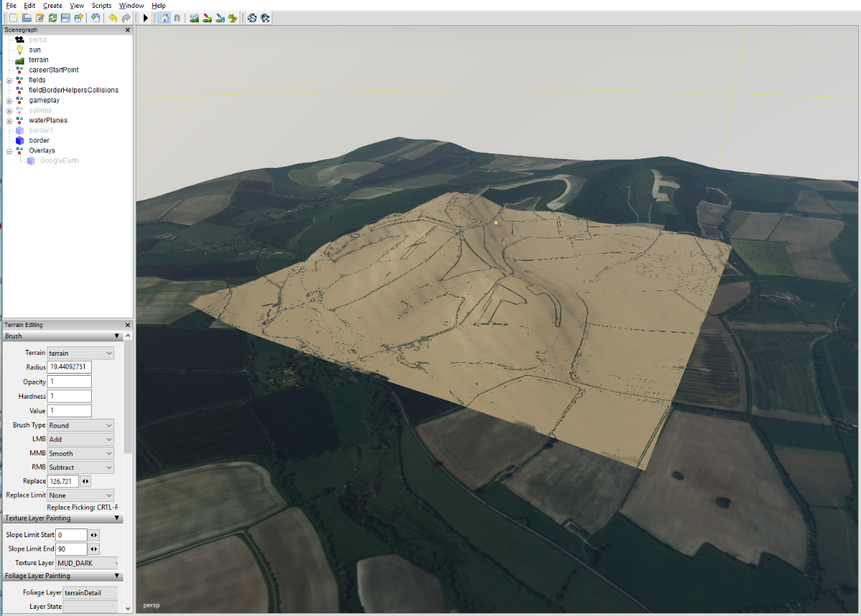This screenshot has width=861, height=616.
Task: Click the New Scene toolbar icon
Action: 13,18
